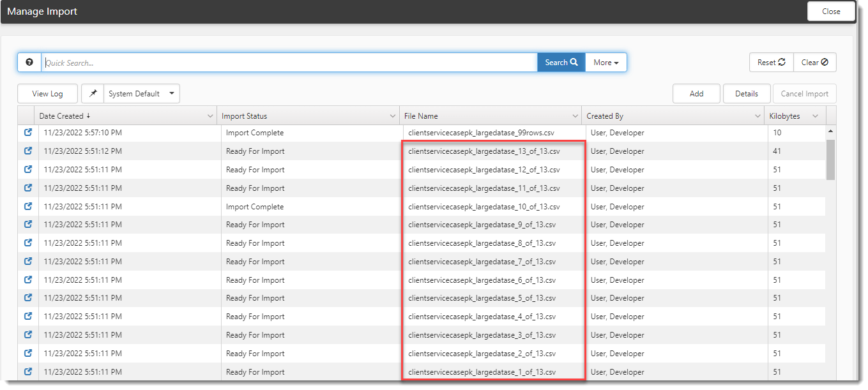Open the record icon for file 13_of_13.csv
868x390 pixels.
point(28,151)
